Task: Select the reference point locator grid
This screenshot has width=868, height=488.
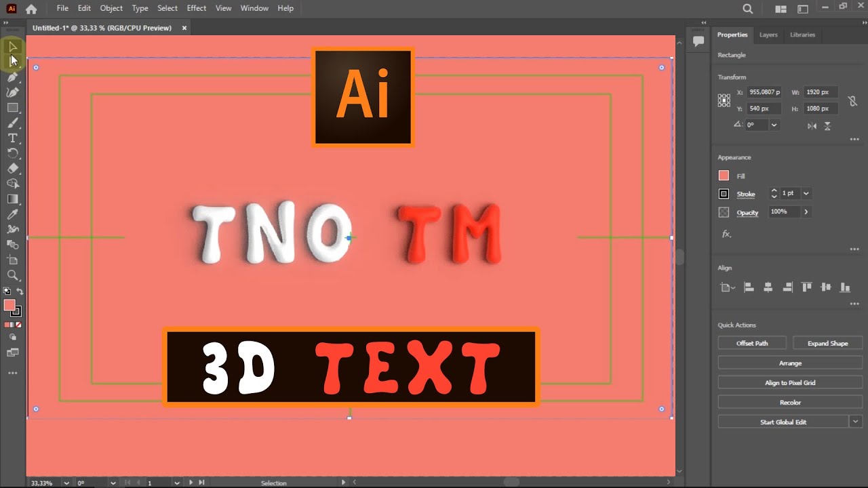Action: click(x=724, y=100)
